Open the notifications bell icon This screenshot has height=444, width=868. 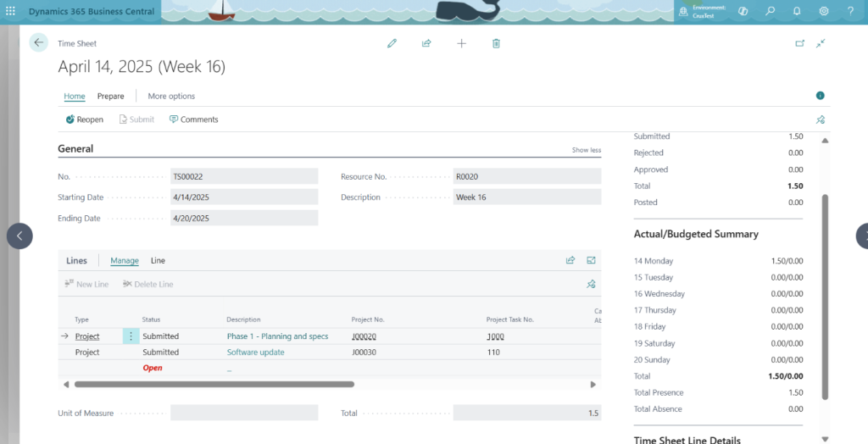[797, 12]
